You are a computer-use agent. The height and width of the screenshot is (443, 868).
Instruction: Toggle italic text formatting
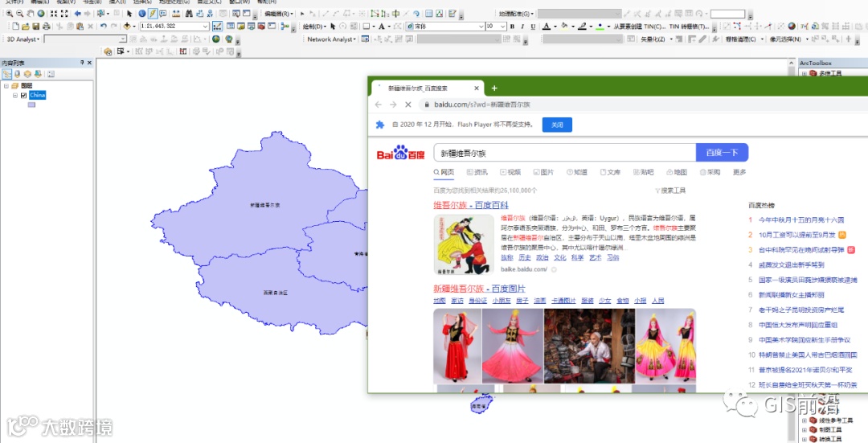point(522,26)
